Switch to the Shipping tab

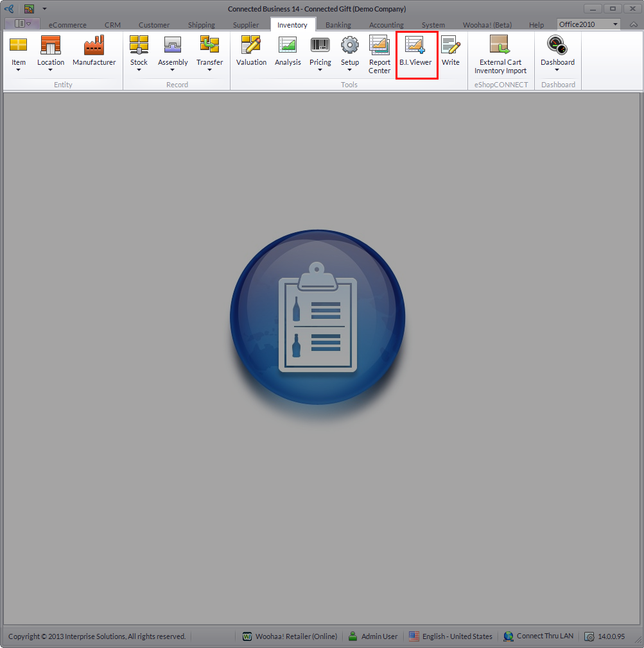coord(202,25)
